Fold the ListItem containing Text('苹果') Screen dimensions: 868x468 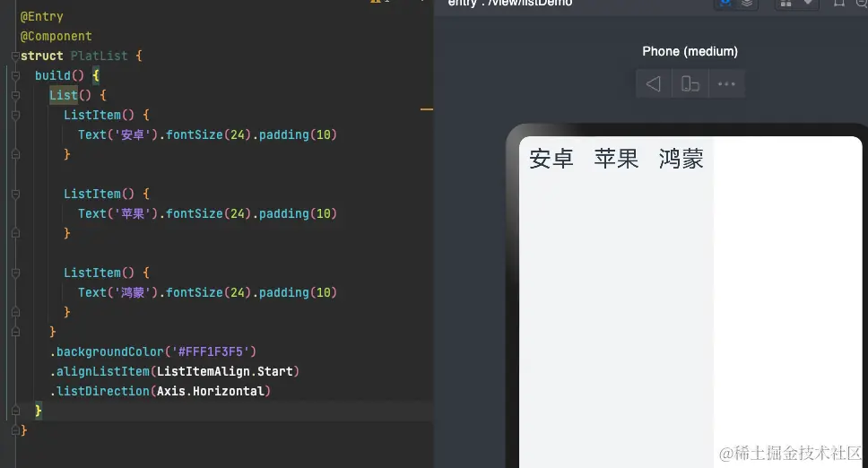coord(15,195)
